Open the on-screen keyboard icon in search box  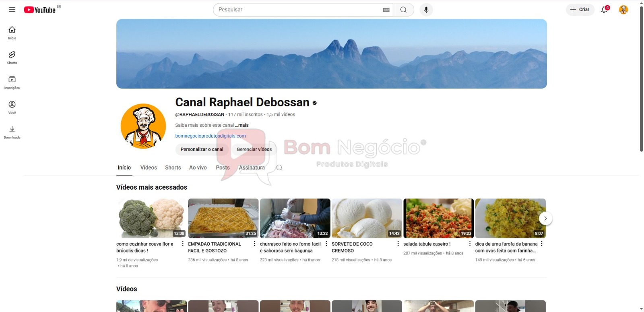point(386,10)
